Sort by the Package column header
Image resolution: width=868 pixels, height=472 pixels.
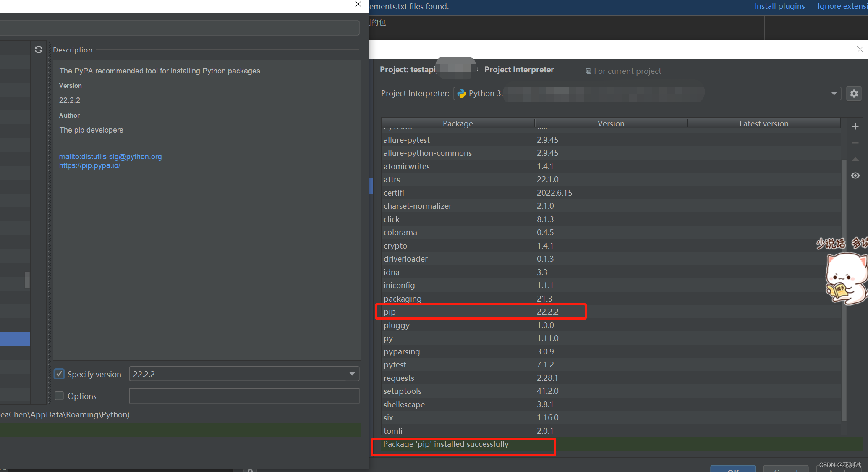(x=458, y=123)
